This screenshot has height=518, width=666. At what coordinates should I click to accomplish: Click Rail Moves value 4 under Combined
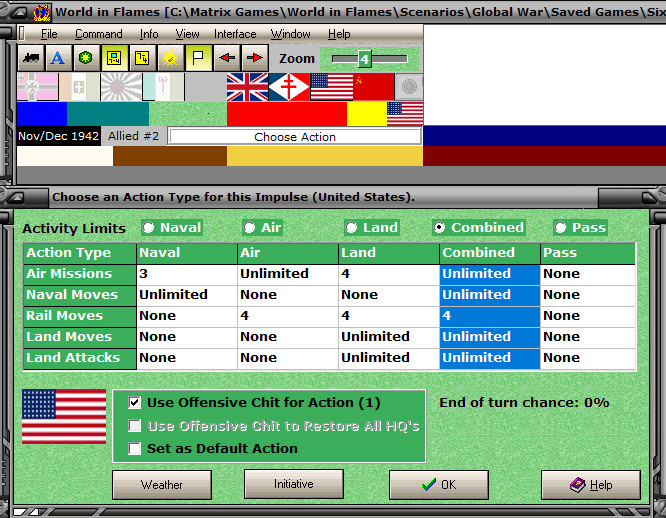click(490, 316)
